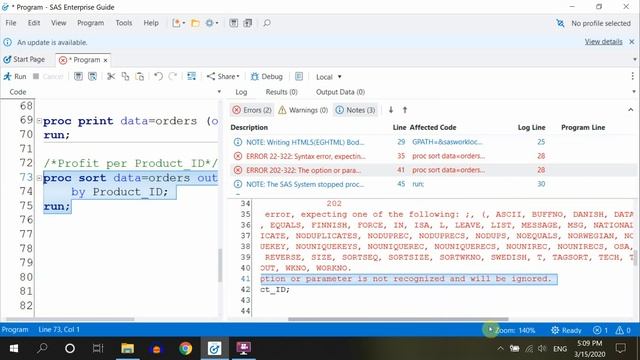Sort by the Log Line column header
This screenshot has width=640, height=360.
531,128
